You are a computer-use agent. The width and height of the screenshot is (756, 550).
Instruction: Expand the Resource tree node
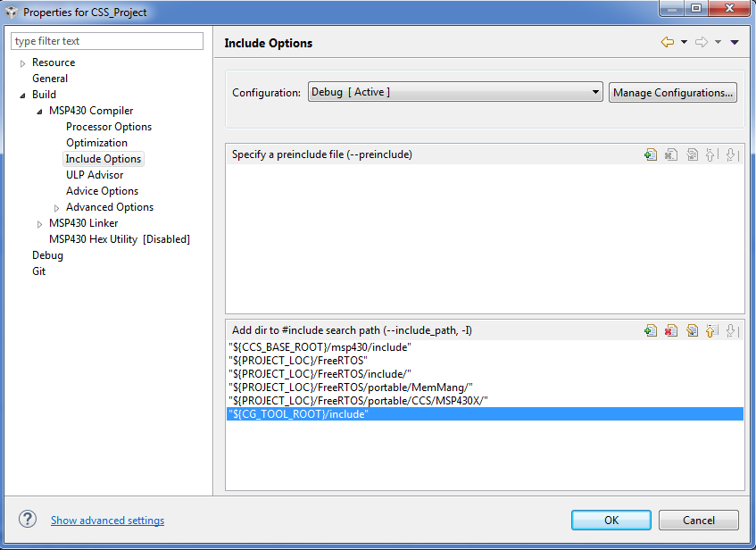click(x=23, y=63)
